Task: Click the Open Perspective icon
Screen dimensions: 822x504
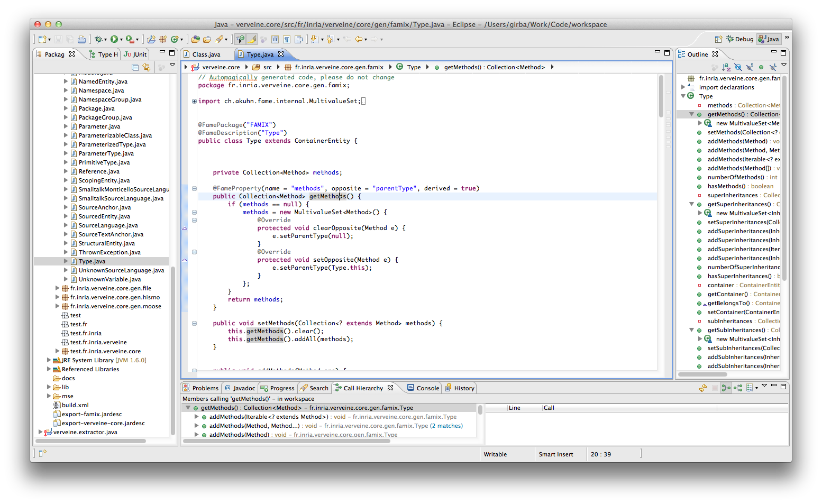Action: [x=718, y=39]
